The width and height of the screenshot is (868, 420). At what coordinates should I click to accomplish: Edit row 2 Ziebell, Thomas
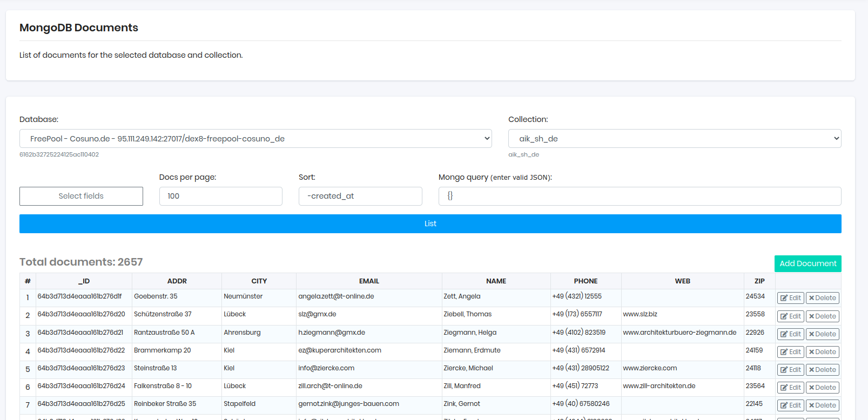point(791,316)
